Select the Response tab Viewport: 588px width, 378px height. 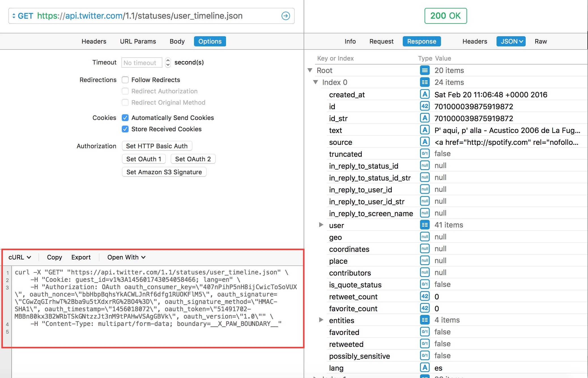[422, 41]
